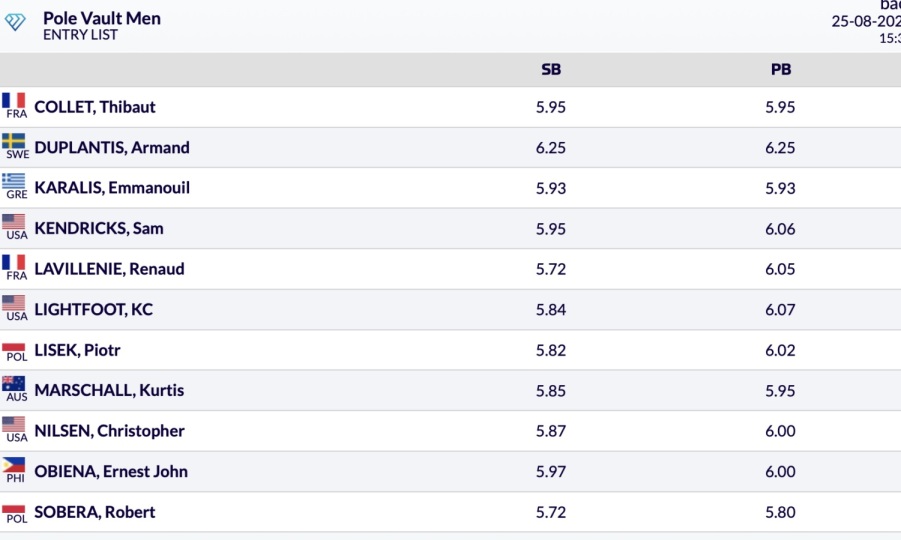901x540 pixels.
Task: Open OBIENA, Ernest John's entry
Action: [x=111, y=472]
